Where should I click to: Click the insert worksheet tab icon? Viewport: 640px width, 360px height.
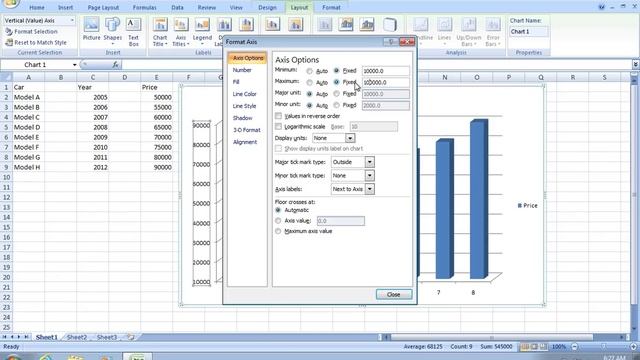click(130, 337)
